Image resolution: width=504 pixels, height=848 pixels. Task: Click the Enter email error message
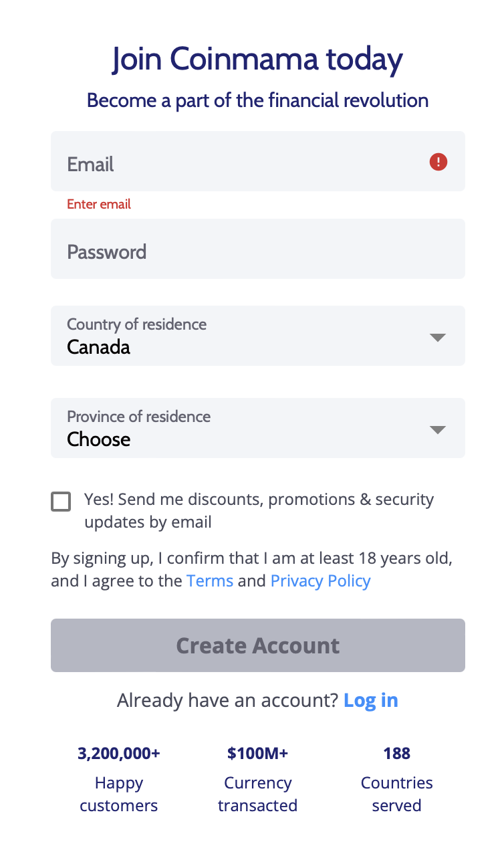click(98, 204)
